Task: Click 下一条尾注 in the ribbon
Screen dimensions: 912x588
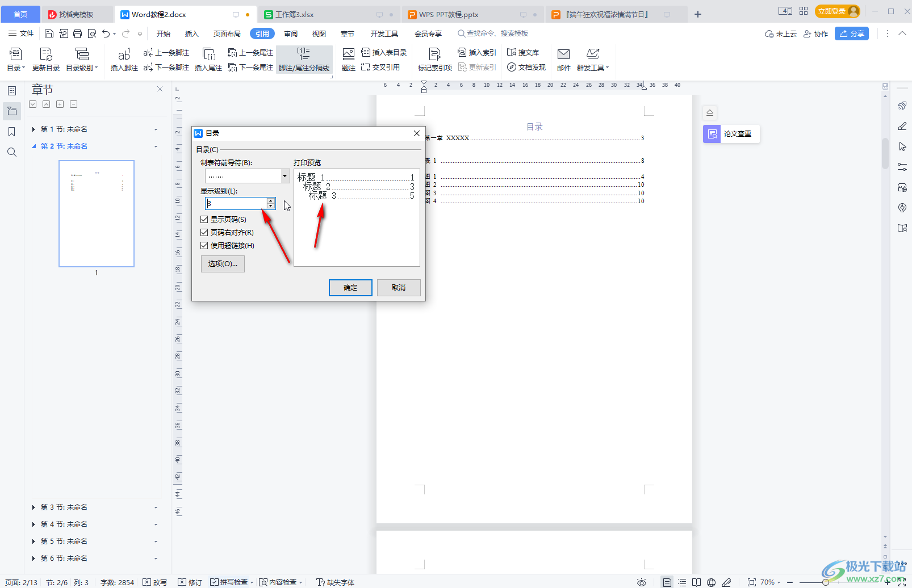Action: pos(250,68)
